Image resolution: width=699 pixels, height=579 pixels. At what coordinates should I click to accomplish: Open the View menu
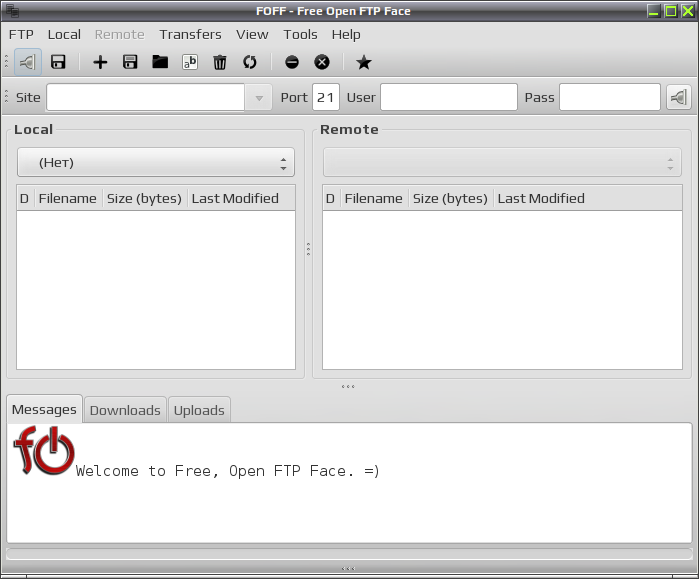(252, 34)
